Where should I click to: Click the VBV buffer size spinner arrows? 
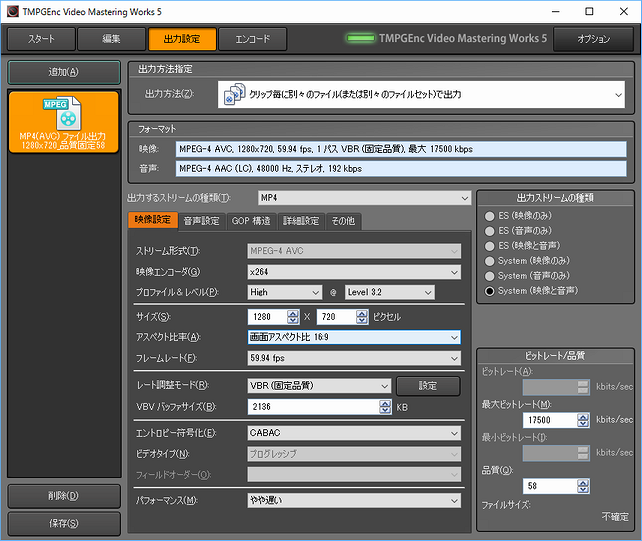coord(385,407)
